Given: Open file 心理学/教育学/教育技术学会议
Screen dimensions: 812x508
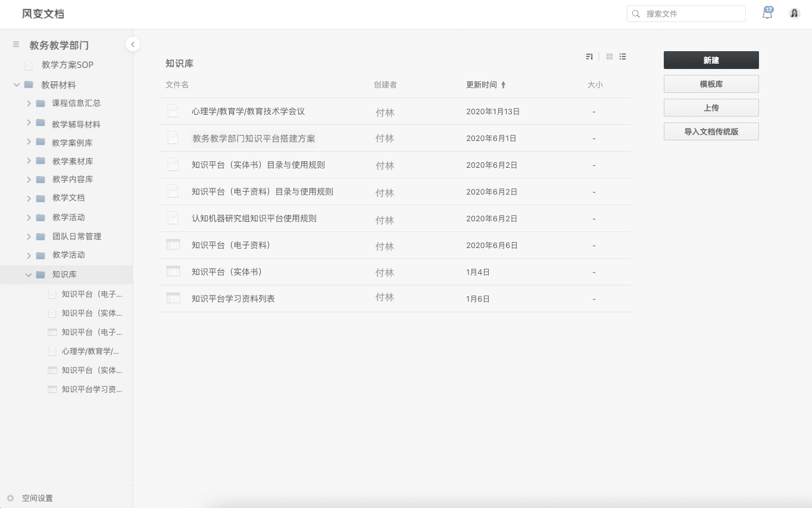Looking at the screenshot, I should click(248, 111).
